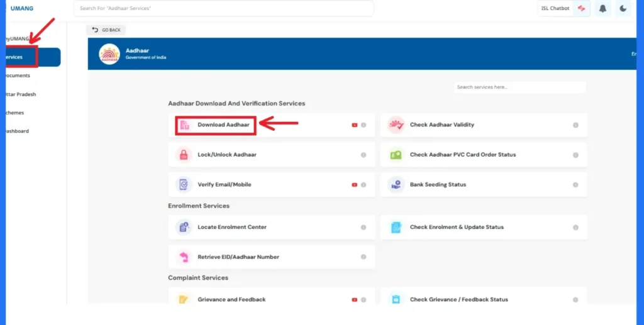This screenshot has height=325, width=644.
Task: Click the Go Back button
Action: 106,30
